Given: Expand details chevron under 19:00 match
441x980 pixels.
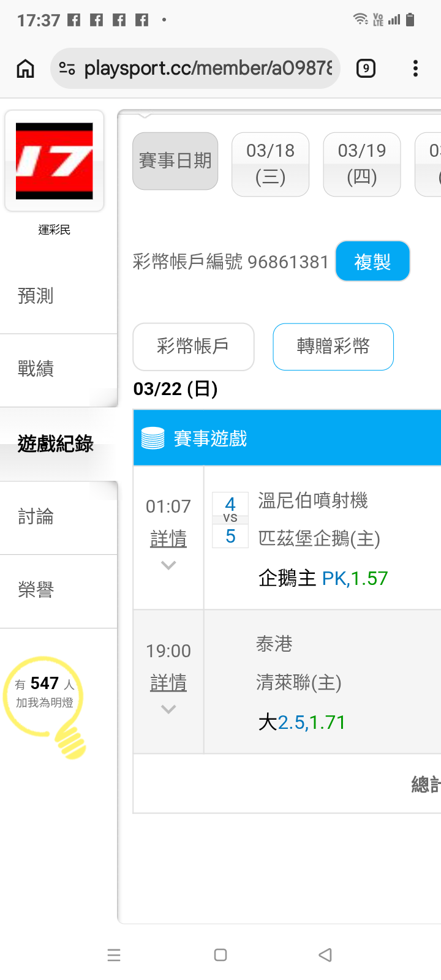Looking at the screenshot, I should 168,709.
